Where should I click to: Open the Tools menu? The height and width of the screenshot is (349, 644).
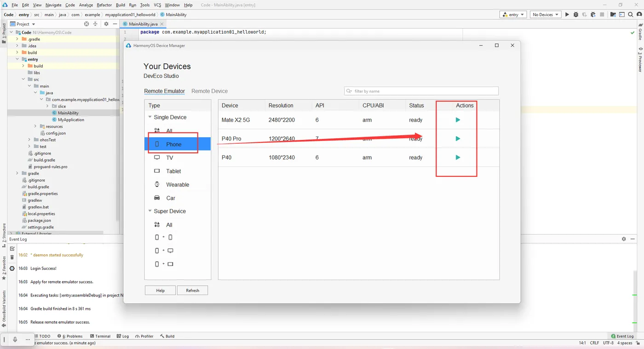coord(144,5)
